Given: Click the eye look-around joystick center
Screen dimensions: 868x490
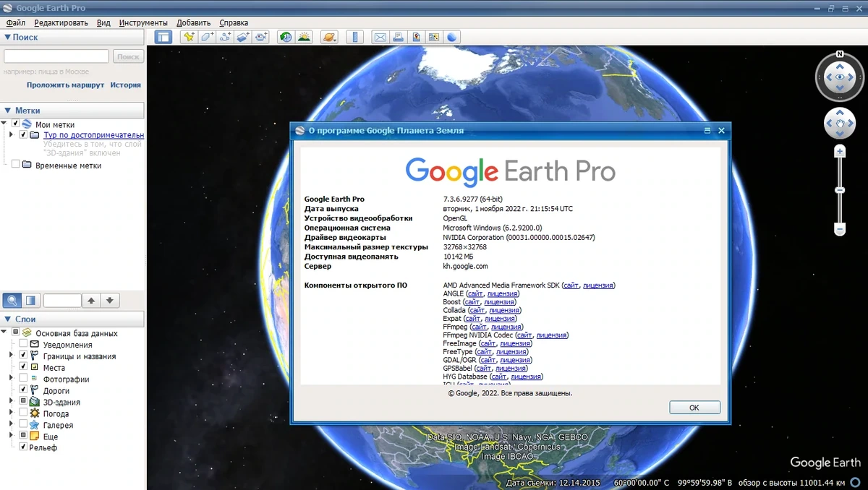Looking at the screenshot, I should [840, 77].
